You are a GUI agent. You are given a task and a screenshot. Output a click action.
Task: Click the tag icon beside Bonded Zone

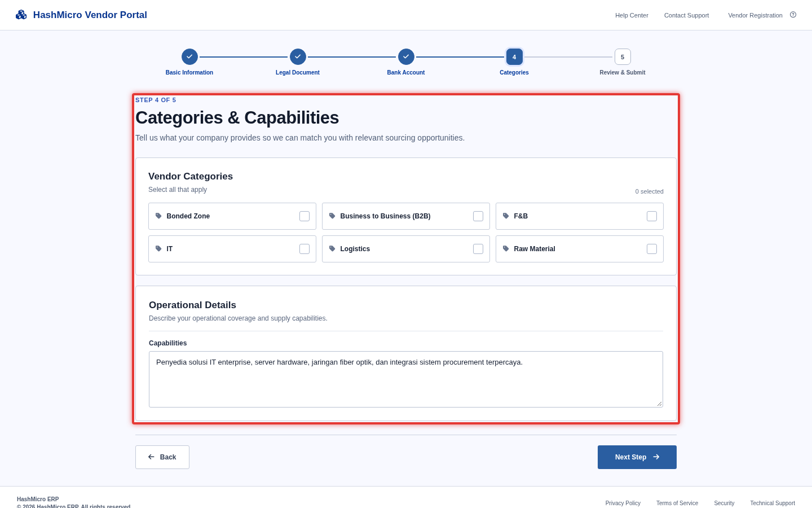coord(158,216)
